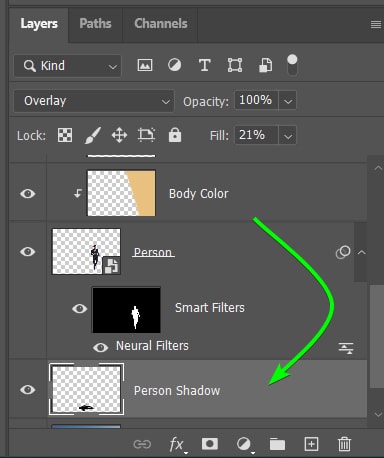Lock transparent pixels icon

point(65,135)
